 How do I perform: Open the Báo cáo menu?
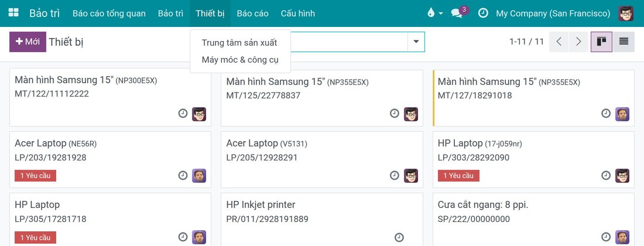tap(252, 13)
